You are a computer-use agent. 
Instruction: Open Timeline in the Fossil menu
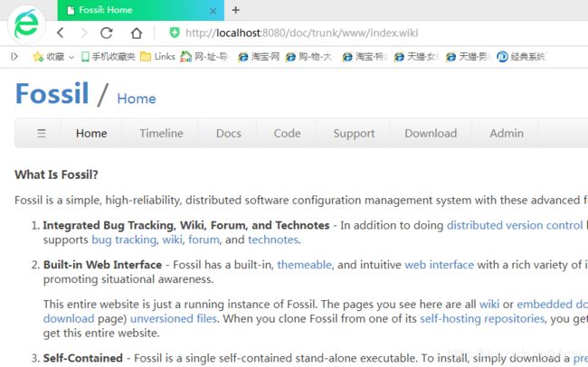point(162,133)
